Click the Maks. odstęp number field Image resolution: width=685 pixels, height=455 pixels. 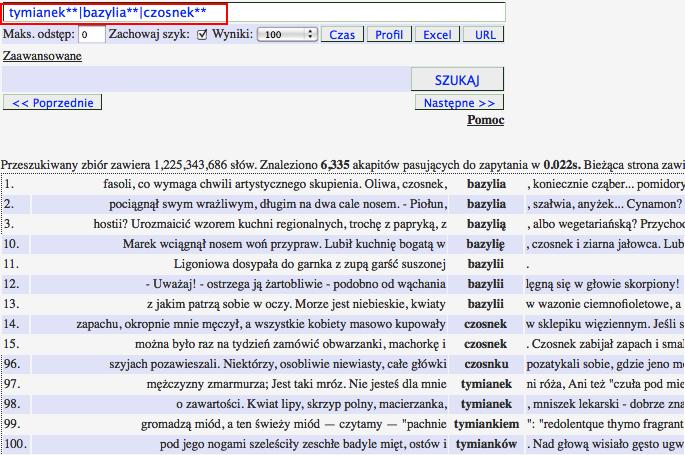pyautogui.click(x=92, y=34)
